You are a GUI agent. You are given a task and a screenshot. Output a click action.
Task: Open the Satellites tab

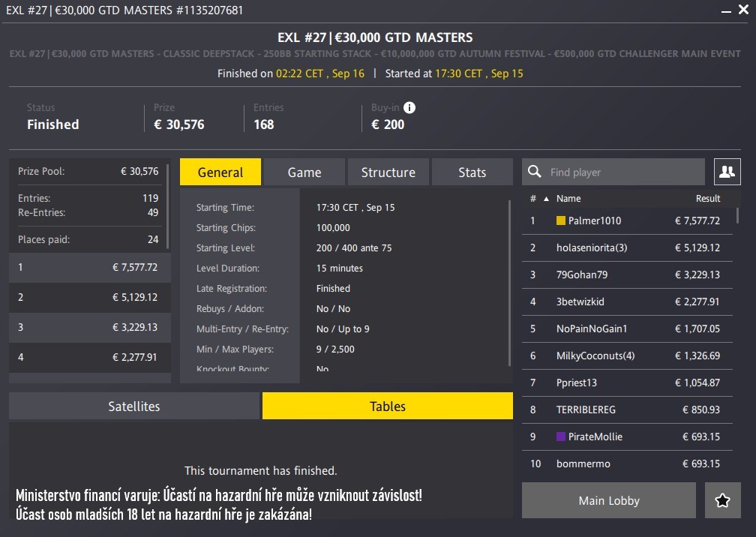point(132,406)
